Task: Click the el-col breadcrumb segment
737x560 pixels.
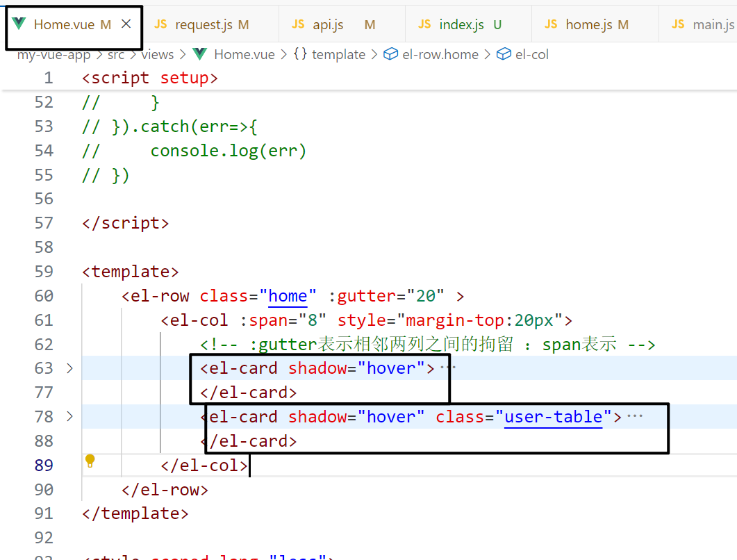Action: pyautogui.click(x=531, y=55)
